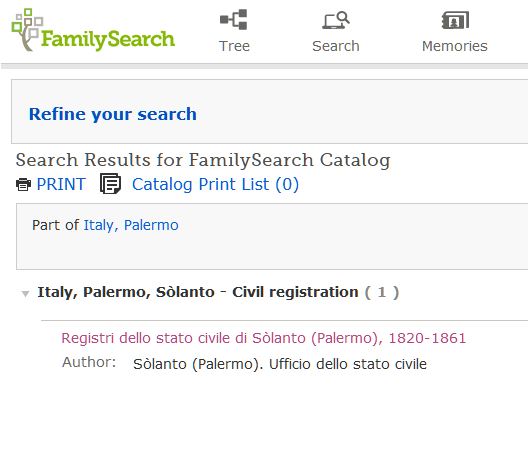
Task: Open Registri dello stato civile di Sòlanto
Action: (264, 338)
